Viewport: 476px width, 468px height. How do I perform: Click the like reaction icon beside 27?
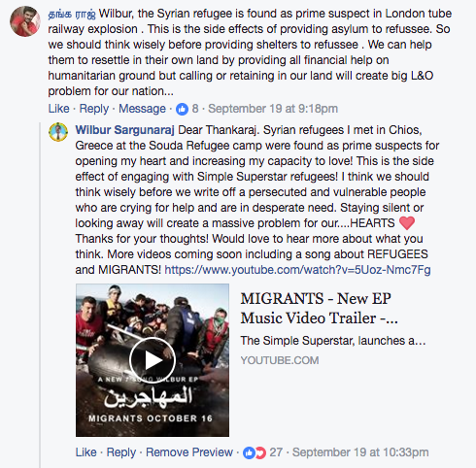pyautogui.click(x=249, y=452)
